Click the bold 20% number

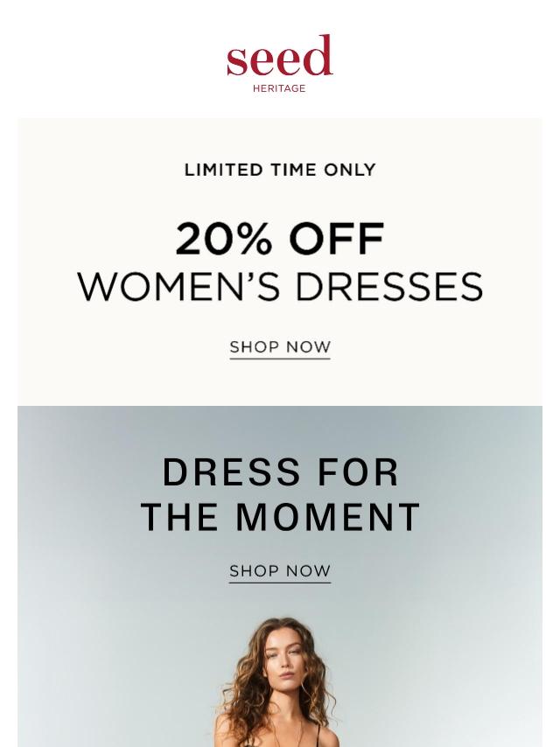point(224,239)
